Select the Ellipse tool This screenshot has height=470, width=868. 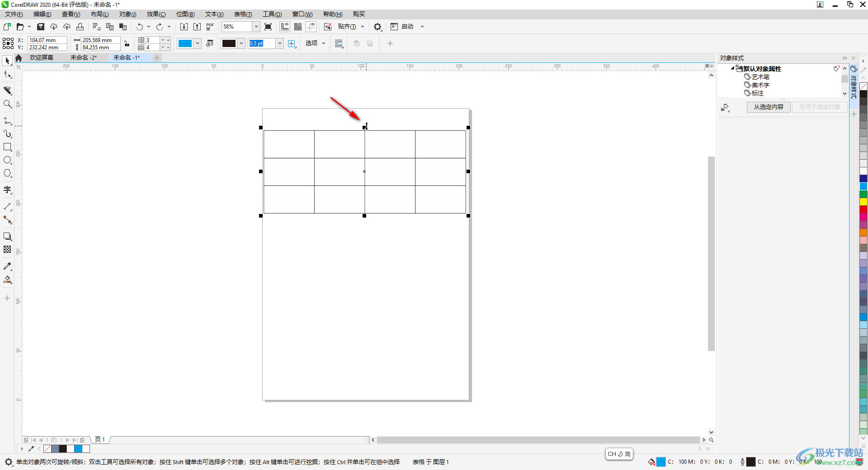tap(7, 160)
